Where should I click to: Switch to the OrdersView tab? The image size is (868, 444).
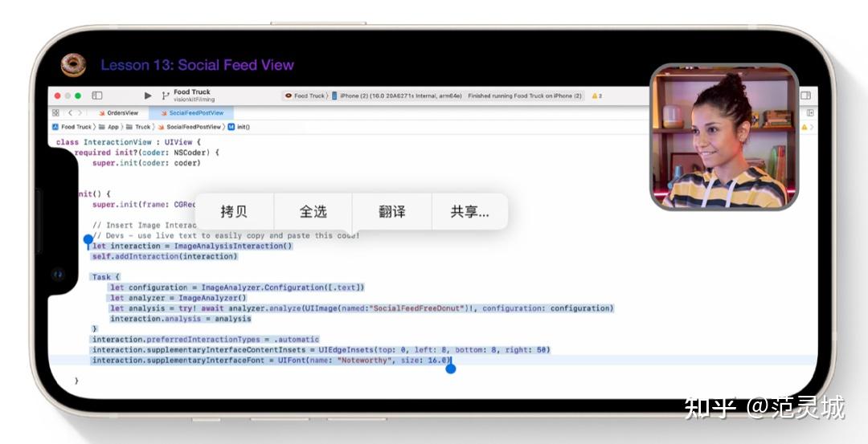[118, 112]
